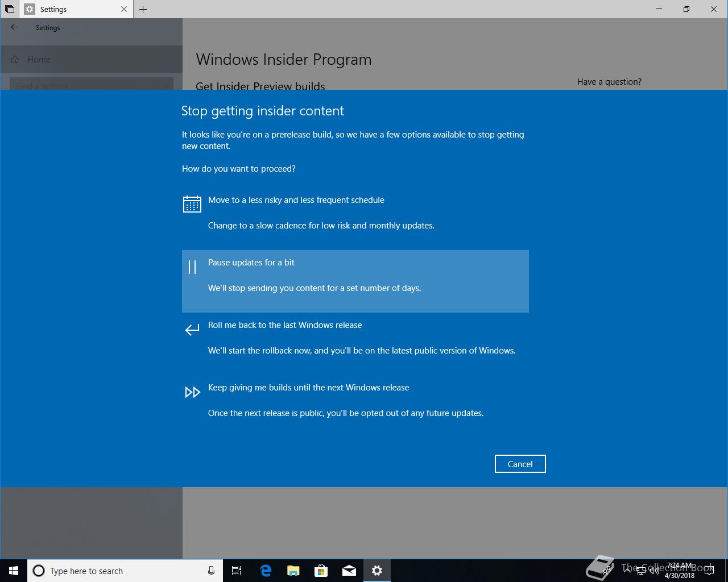Activate the taskbar microphone search icon
Screen dimensions: 728x582
(x=211, y=571)
